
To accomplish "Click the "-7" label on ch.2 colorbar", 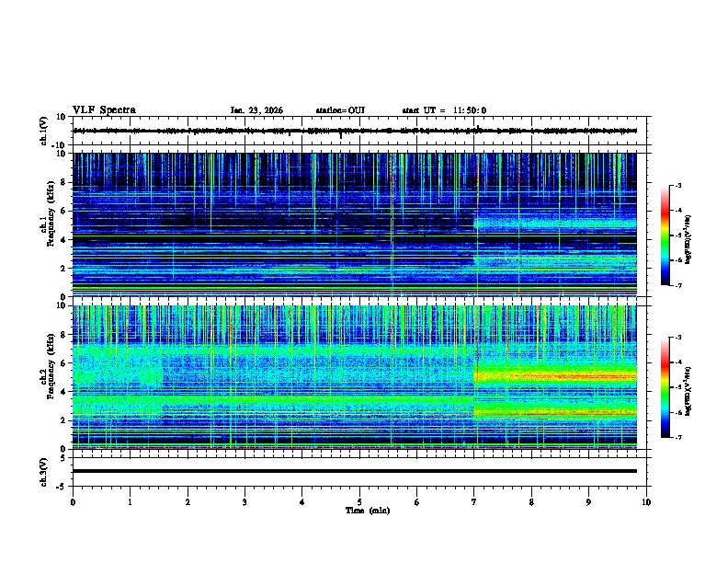I will [677, 438].
